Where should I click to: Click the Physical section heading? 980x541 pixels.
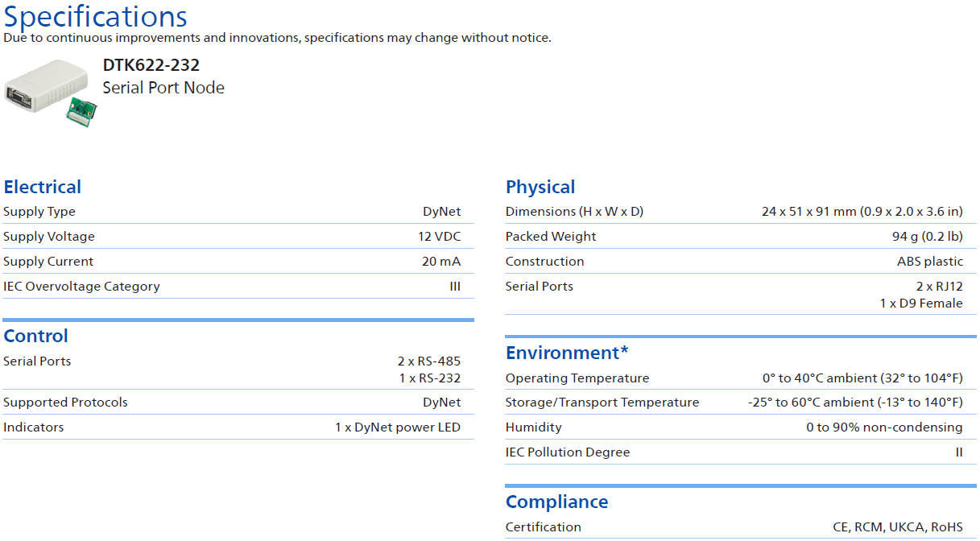click(x=540, y=187)
